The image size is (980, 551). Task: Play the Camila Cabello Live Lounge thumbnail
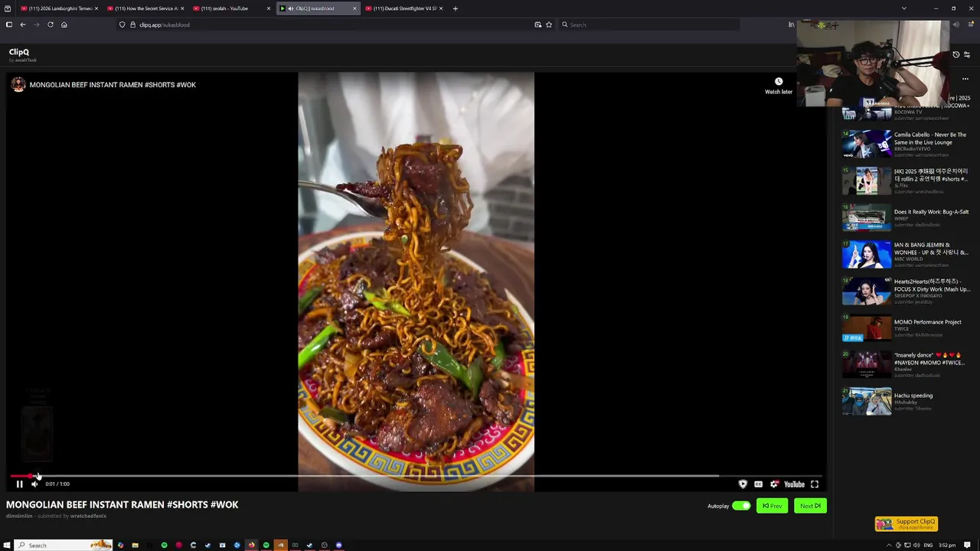tap(867, 144)
